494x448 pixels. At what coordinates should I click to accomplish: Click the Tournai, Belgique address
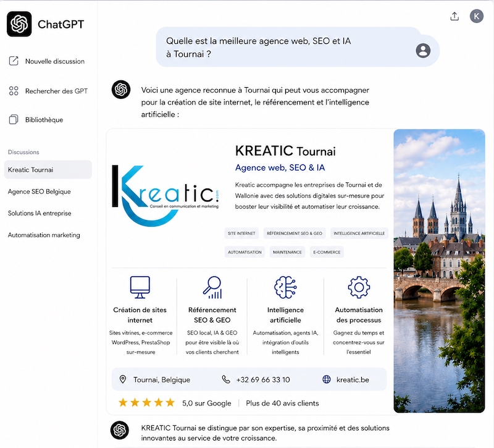coord(162,379)
